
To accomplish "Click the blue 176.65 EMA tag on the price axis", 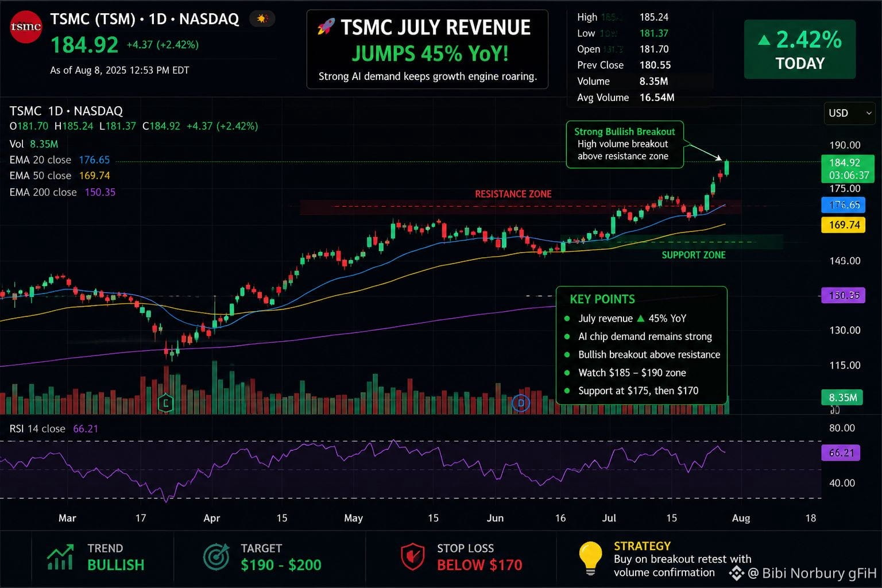I will click(x=844, y=205).
